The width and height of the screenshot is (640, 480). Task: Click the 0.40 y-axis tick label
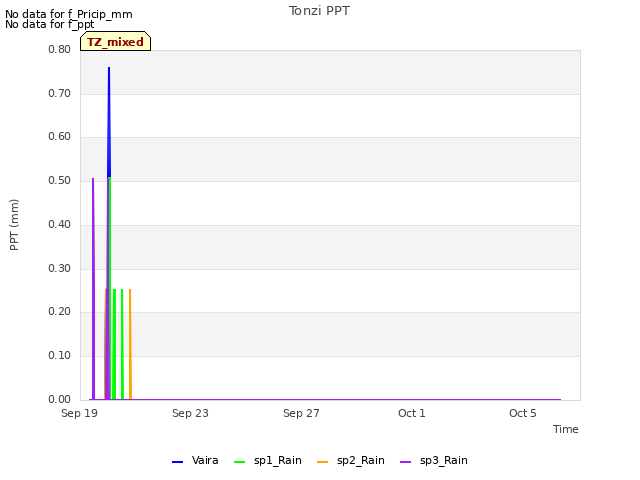[60, 224]
